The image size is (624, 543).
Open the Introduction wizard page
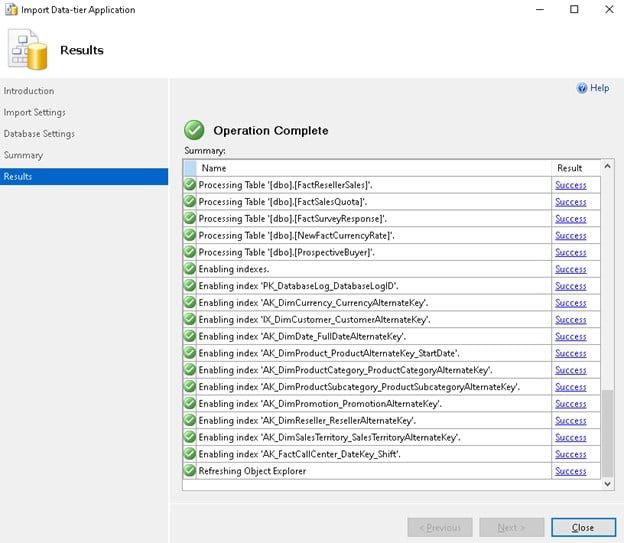coord(29,91)
